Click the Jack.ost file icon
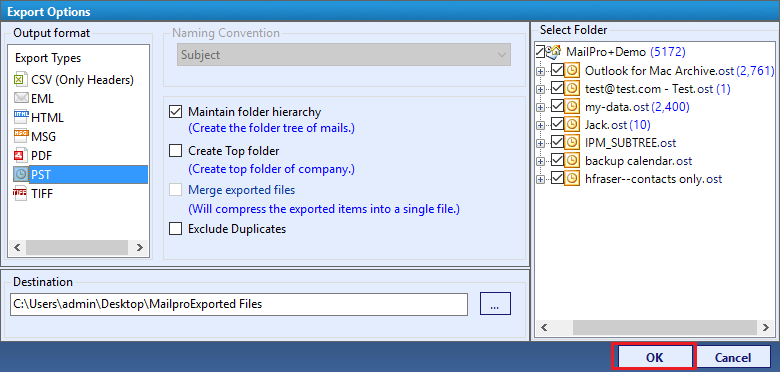 click(572, 124)
